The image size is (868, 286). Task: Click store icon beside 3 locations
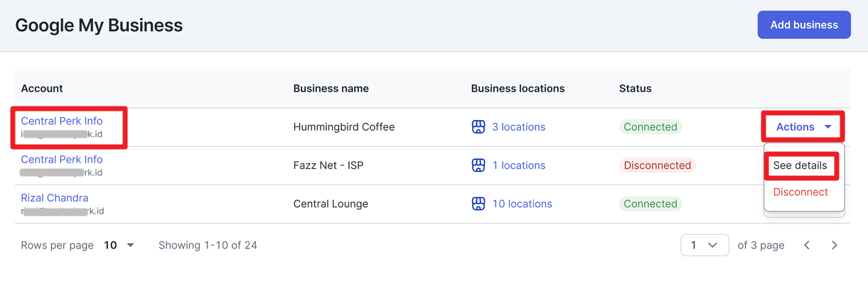pos(478,127)
